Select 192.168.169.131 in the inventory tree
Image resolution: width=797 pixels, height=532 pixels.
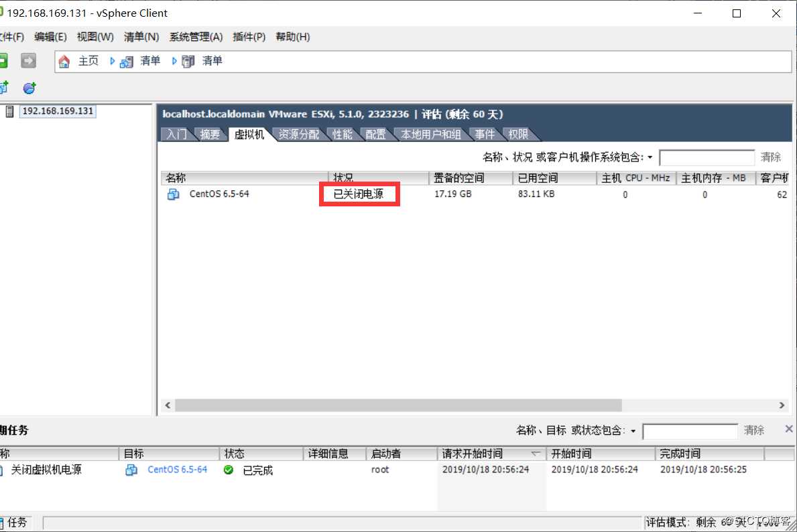click(58, 111)
